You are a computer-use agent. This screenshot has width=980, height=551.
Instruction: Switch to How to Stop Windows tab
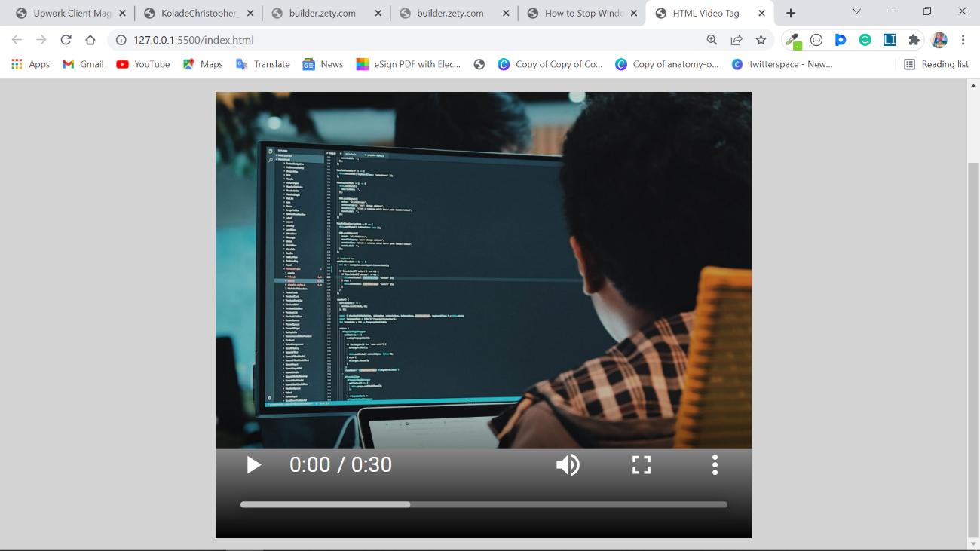(583, 13)
